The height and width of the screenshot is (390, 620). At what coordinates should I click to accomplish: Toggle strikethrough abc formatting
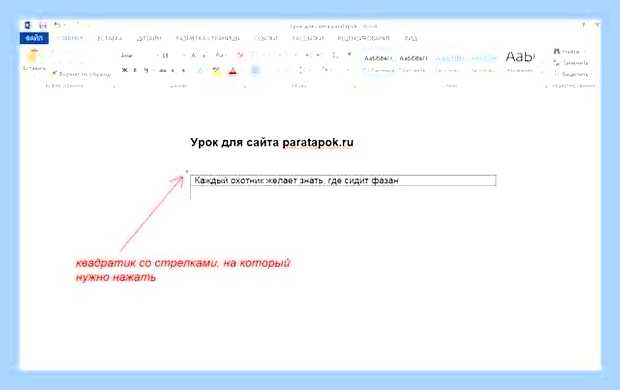[163, 70]
